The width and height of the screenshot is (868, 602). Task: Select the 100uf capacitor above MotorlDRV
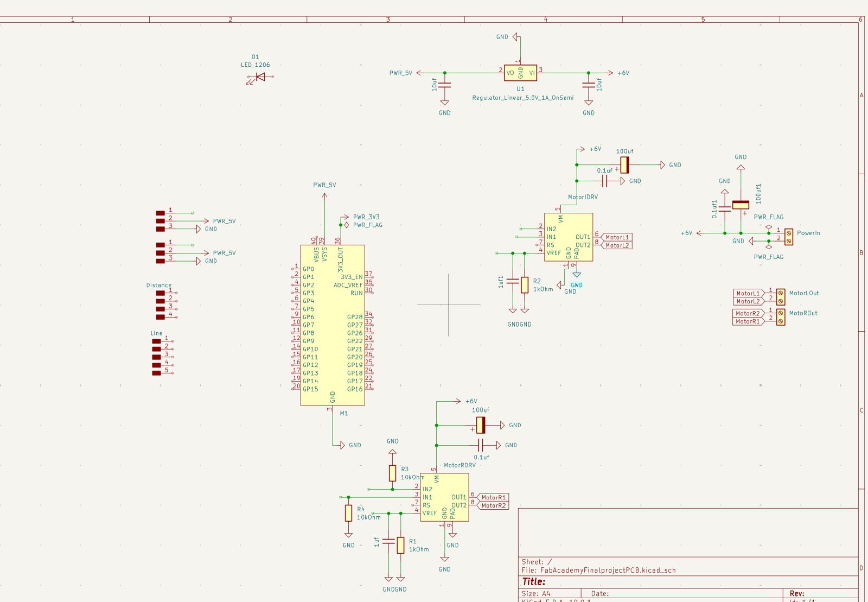(x=624, y=165)
